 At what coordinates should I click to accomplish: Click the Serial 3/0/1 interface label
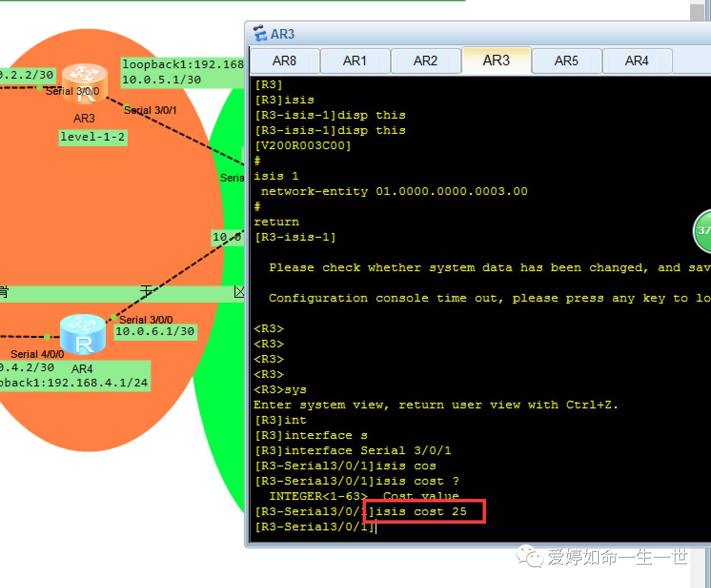[150, 110]
